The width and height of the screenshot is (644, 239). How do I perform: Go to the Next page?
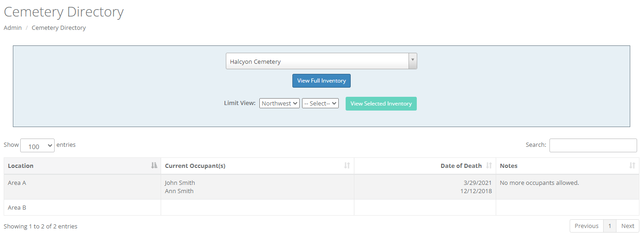tap(627, 226)
